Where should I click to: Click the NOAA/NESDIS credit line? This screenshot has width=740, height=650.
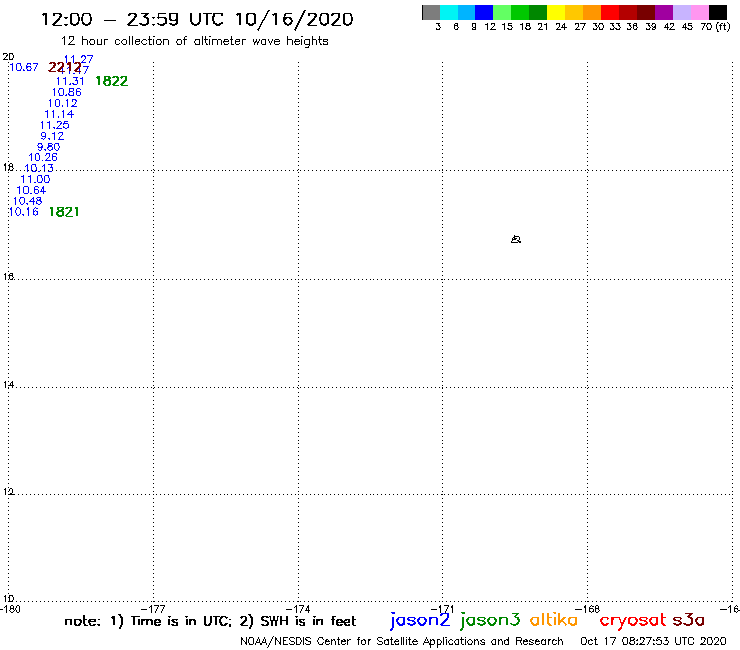[x=402, y=641]
